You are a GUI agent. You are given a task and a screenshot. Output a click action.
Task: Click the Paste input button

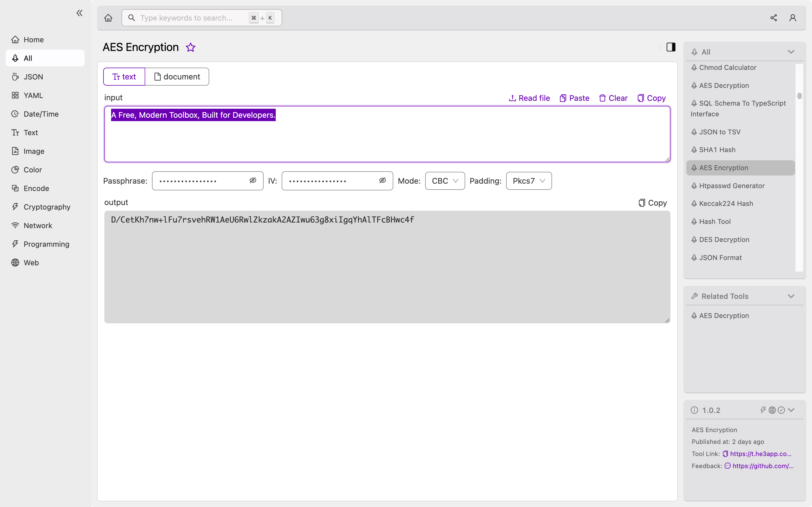click(x=574, y=98)
